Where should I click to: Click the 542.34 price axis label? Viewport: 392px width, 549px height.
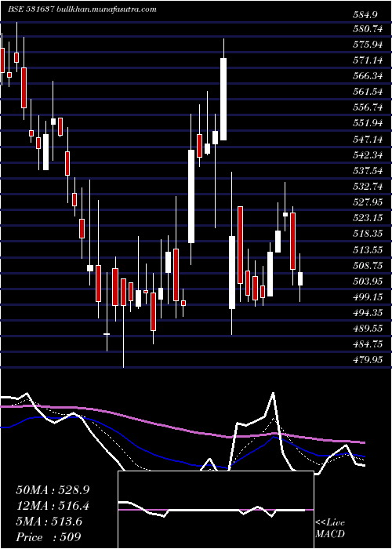click(x=368, y=155)
